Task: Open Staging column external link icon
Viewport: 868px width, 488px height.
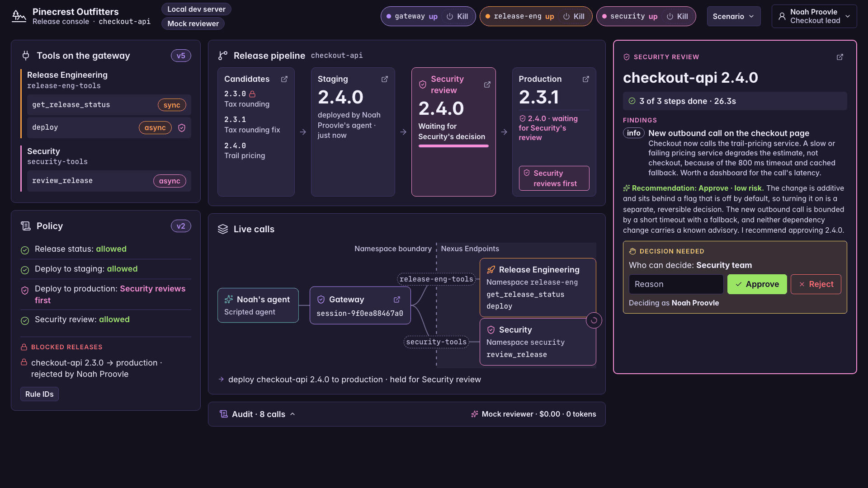Action: [385, 79]
